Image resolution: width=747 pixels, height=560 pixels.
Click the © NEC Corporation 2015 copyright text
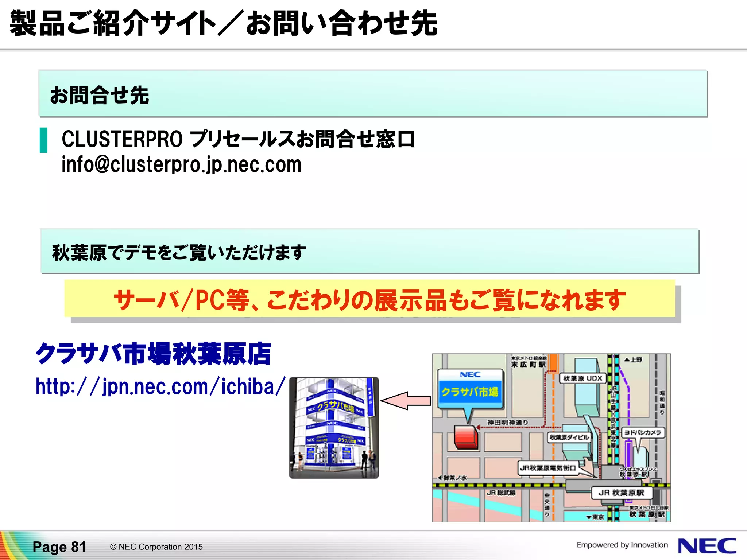pos(156,547)
